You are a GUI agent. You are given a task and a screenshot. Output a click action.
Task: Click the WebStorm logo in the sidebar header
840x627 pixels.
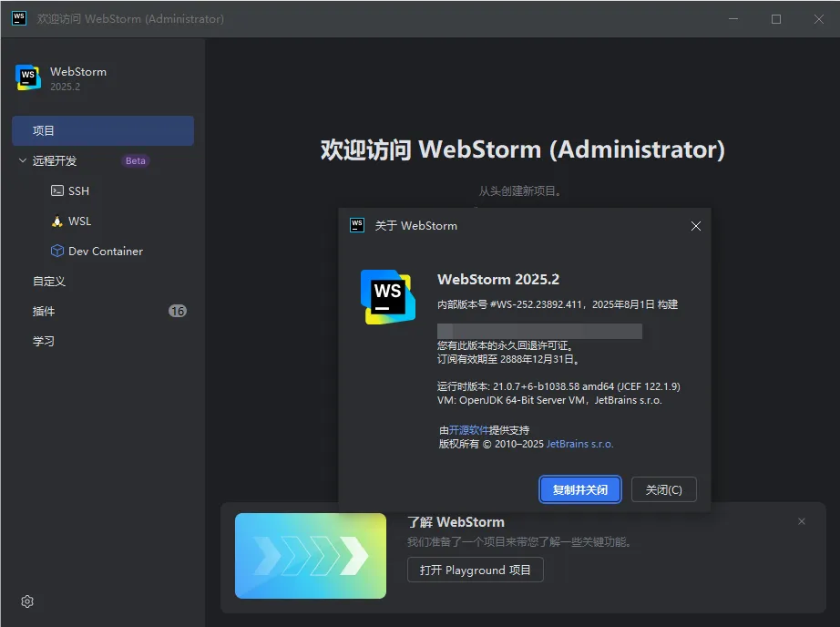coord(28,78)
